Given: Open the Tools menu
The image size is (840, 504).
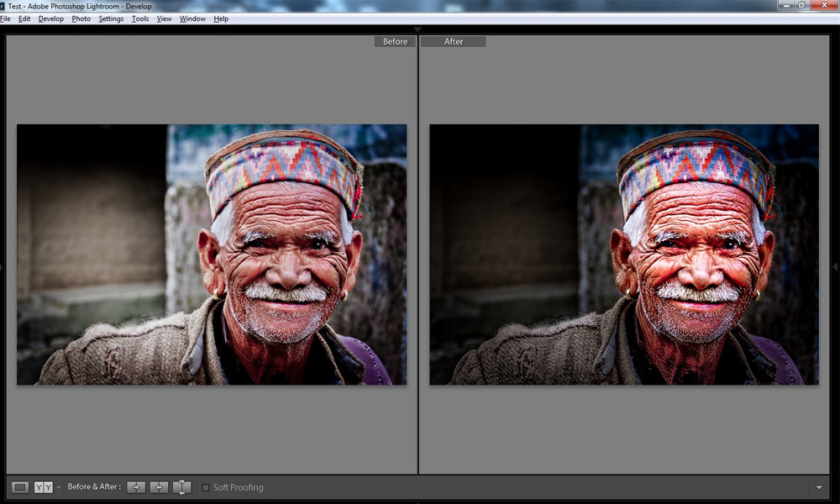Looking at the screenshot, I should pos(140,18).
